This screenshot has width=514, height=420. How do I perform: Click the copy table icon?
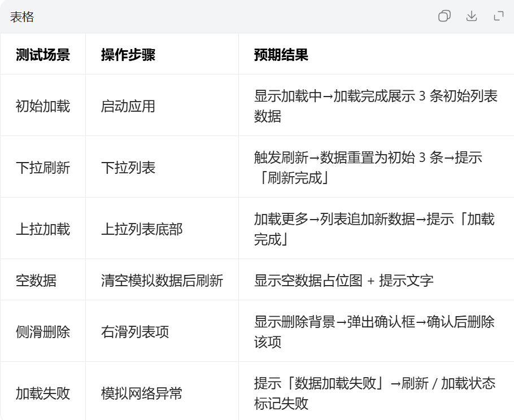click(444, 16)
